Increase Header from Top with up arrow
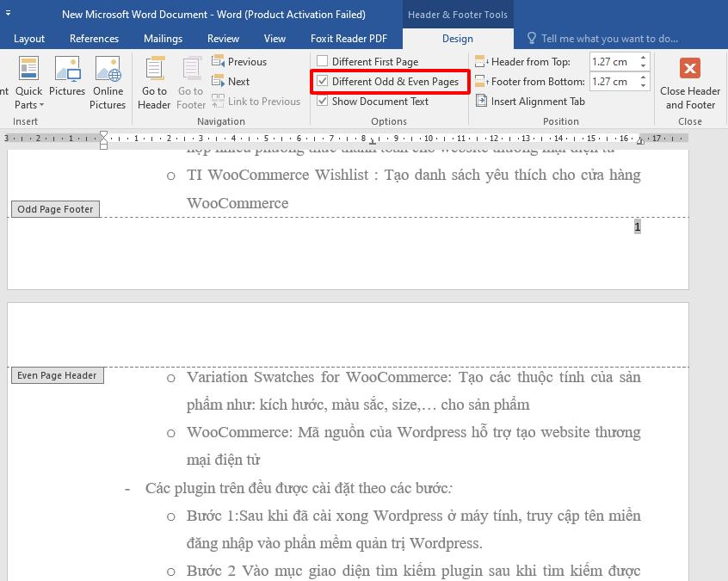 (x=641, y=57)
